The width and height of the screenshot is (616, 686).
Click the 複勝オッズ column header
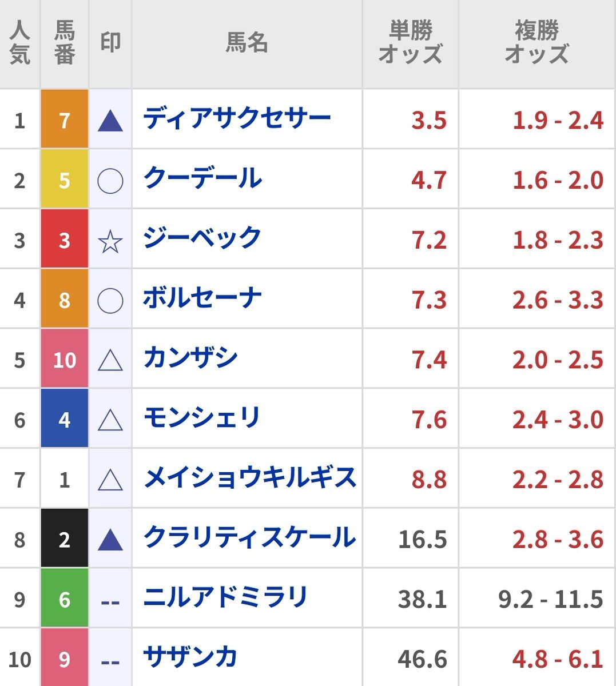click(x=536, y=43)
